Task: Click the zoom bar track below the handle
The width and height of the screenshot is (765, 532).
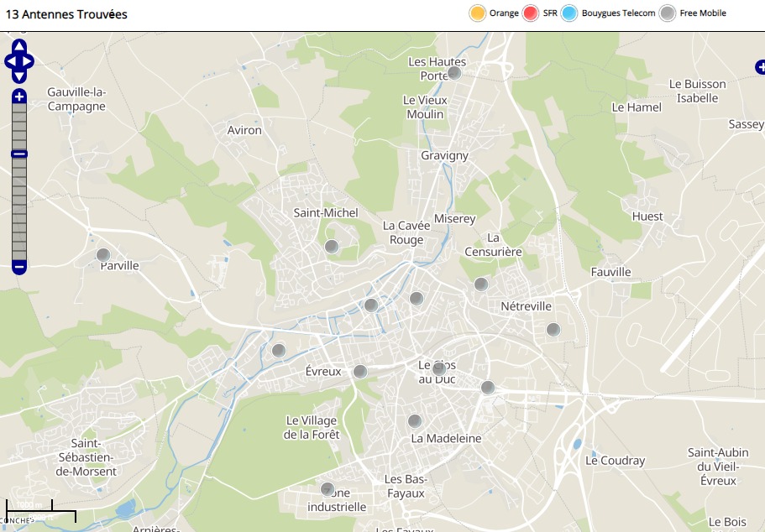Action: (x=19, y=209)
